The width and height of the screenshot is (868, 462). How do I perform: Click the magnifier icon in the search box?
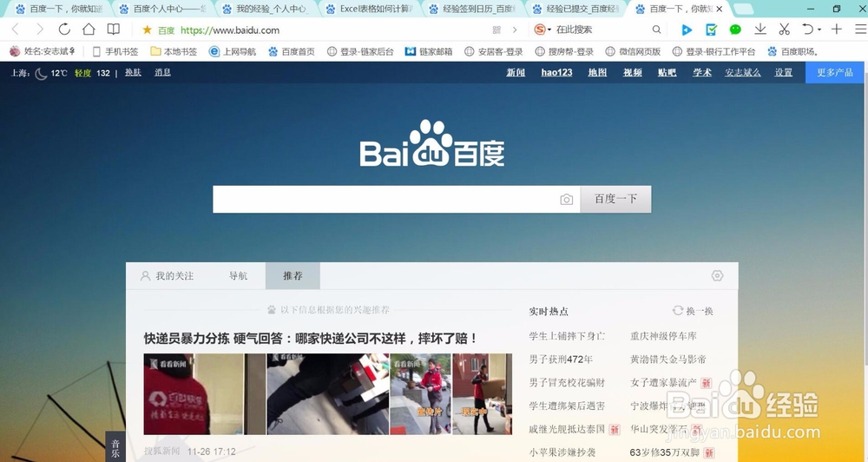(656, 30)
